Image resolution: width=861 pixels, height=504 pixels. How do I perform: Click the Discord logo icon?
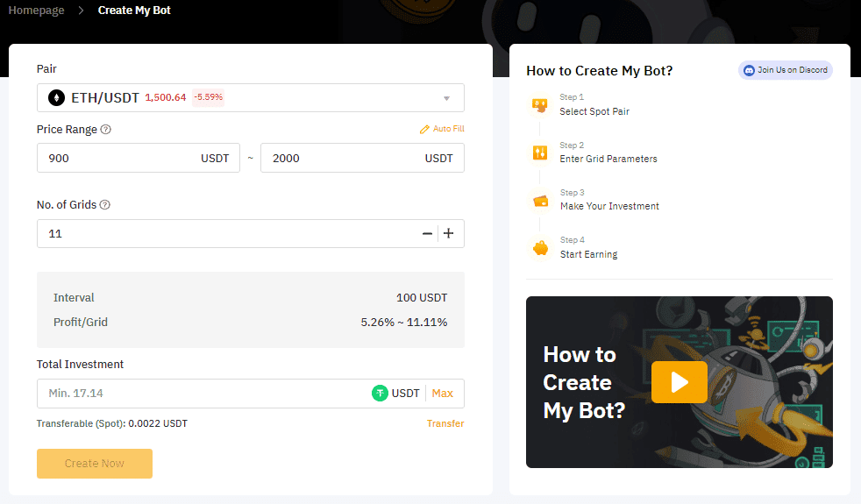click(749, 70)
